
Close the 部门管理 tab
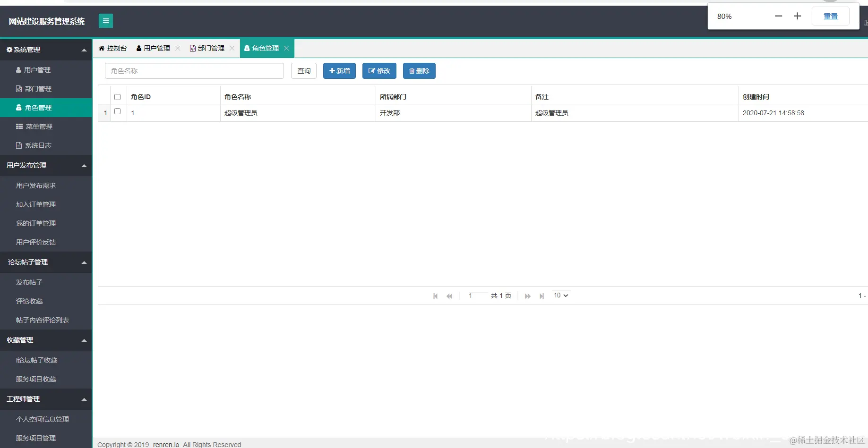coord(232,48)
